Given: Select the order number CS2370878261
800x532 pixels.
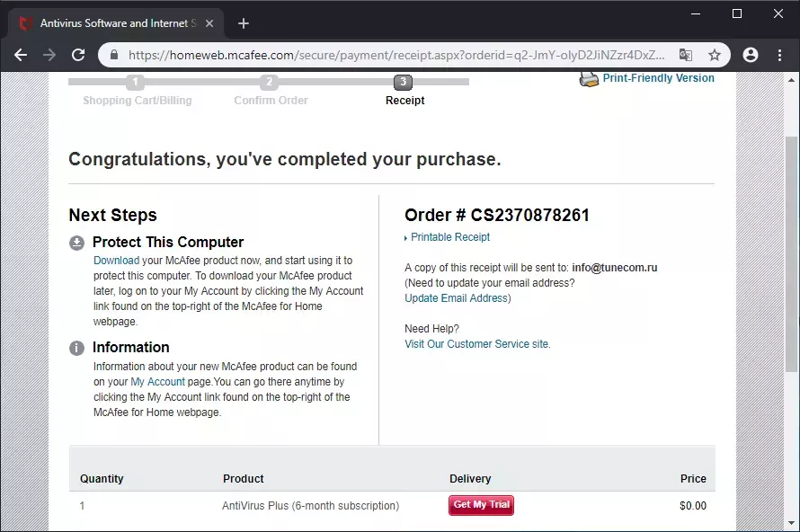Looking at the screenshot, I should point(529,216).
